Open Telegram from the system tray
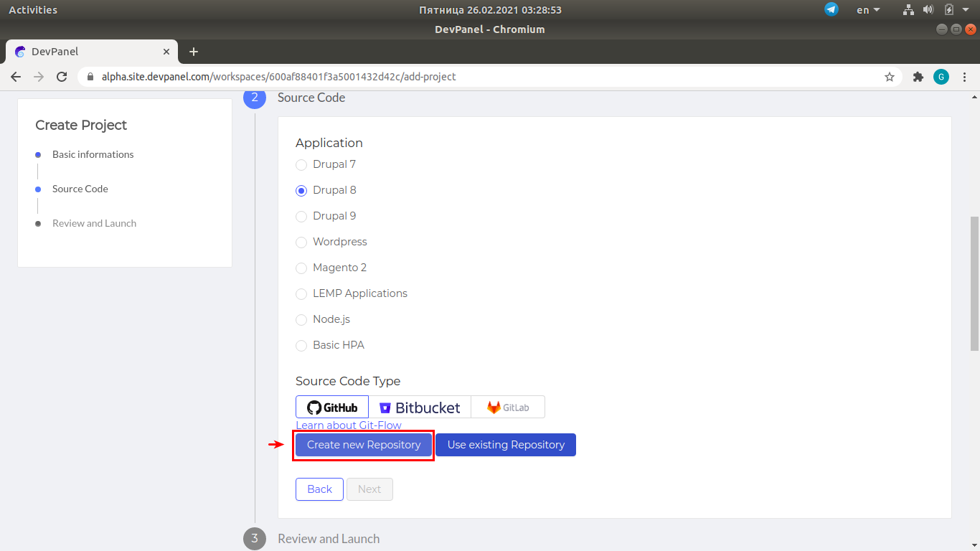Image resolution: width=980 pixels, height=551 pixels. tap(831, 9)
